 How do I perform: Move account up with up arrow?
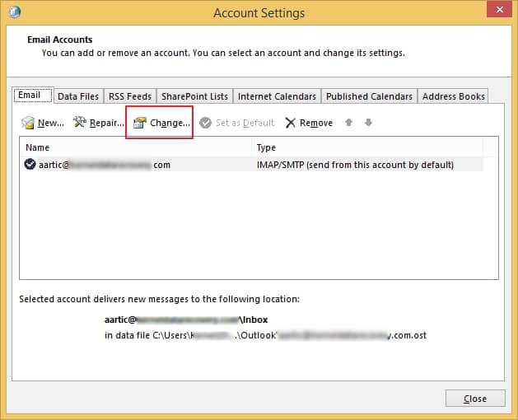click(x=348, y=122)
